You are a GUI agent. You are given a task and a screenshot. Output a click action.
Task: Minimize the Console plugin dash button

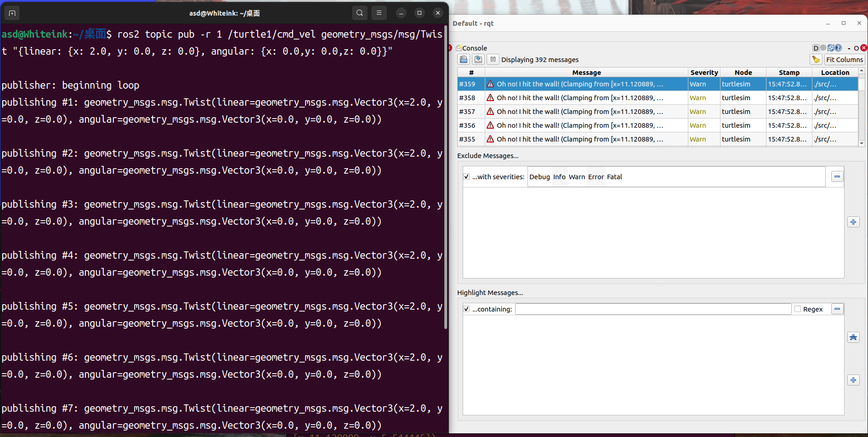click(849, 48)
